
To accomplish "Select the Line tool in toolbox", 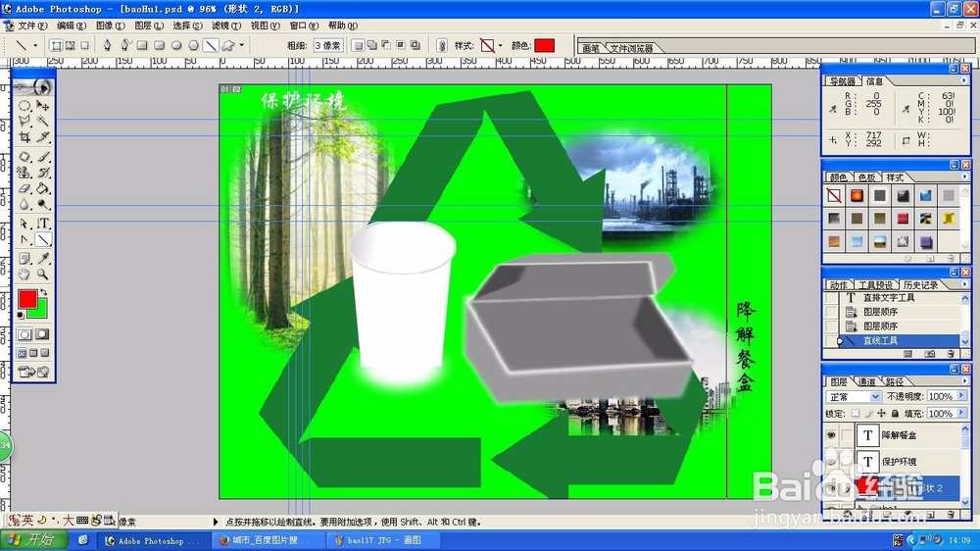I will pyautogui.click(x=42, y=239).
